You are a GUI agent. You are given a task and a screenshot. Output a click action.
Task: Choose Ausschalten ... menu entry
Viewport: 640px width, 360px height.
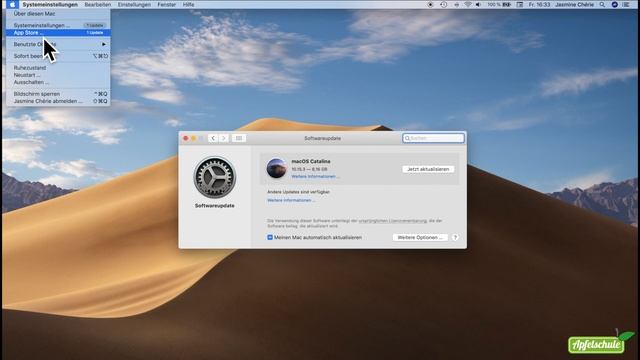tap(58, 82)
